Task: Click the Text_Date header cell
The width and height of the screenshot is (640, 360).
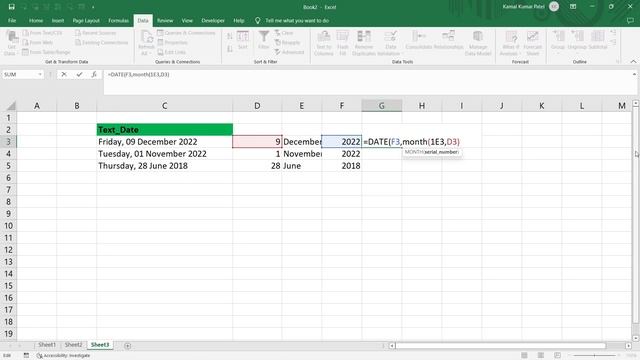Action: click(x=164, y=130)
